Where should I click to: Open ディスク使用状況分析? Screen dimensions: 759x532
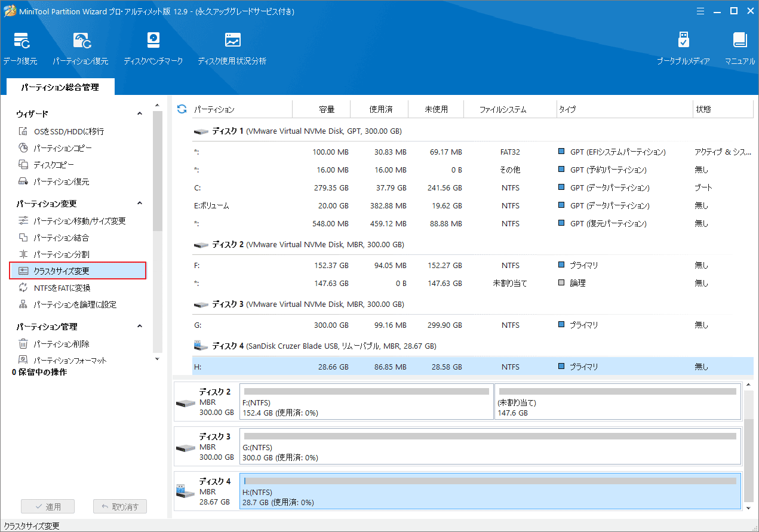(x=232, y=48)
